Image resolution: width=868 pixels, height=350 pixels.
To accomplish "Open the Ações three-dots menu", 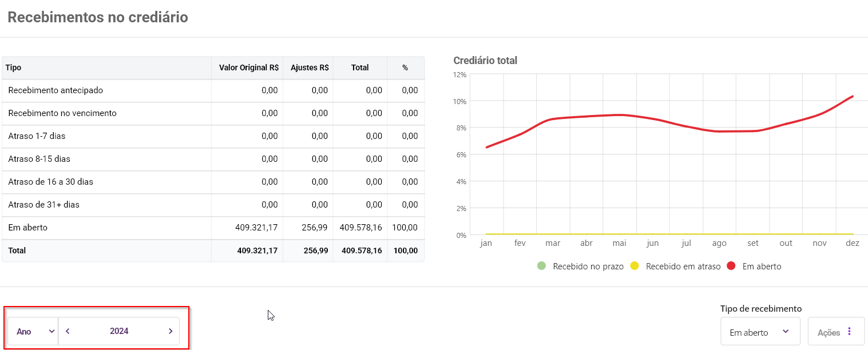I will click(849, 332).
